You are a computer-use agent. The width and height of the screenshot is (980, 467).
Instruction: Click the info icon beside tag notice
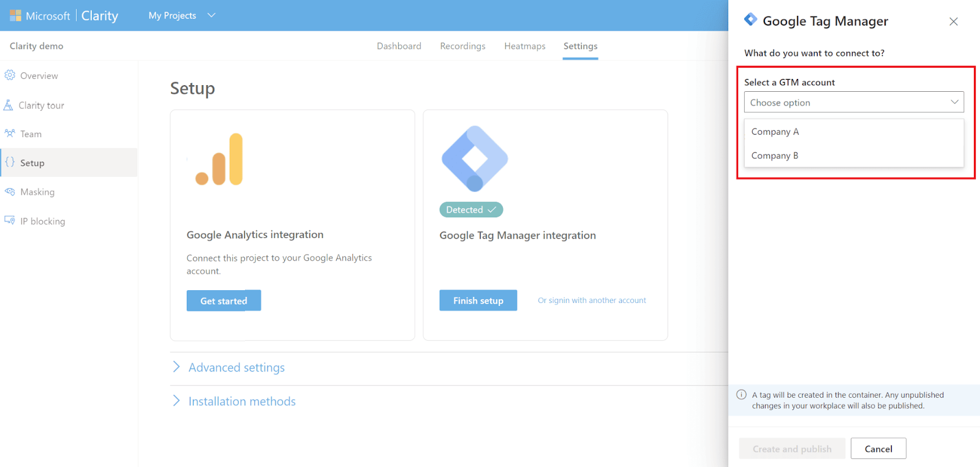click(741, 395)
